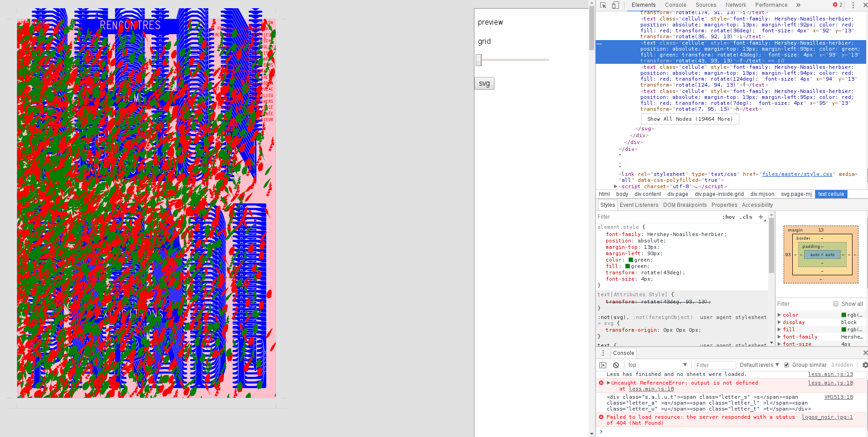868x437 pixels.
Task: Open console settings gear icon
Action: pos(865,365)
